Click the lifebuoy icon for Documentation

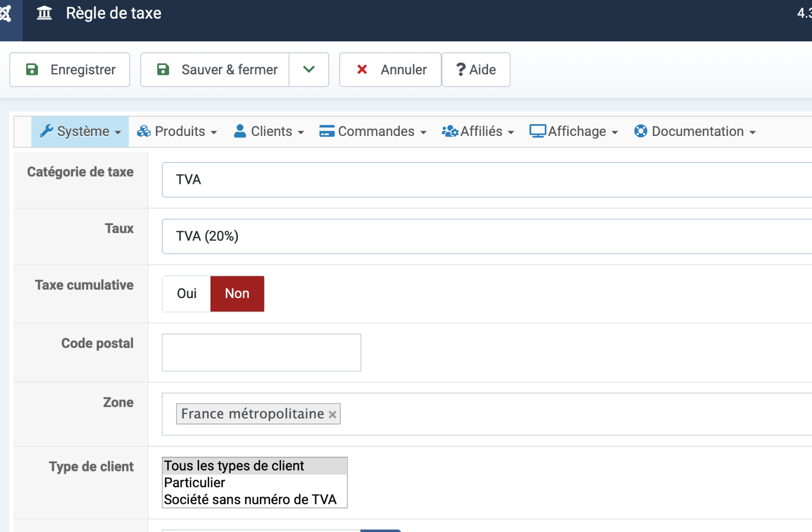(x=640, y=131)
